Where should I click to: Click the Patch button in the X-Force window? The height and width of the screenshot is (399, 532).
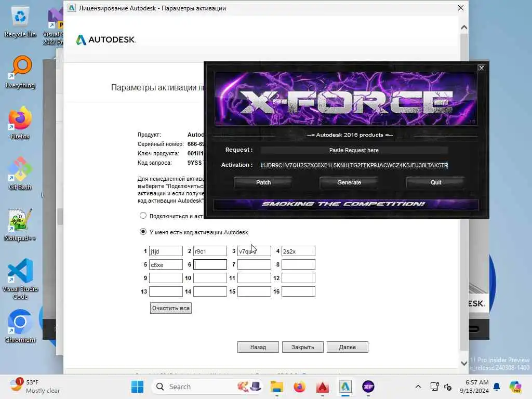click(263, 182)
